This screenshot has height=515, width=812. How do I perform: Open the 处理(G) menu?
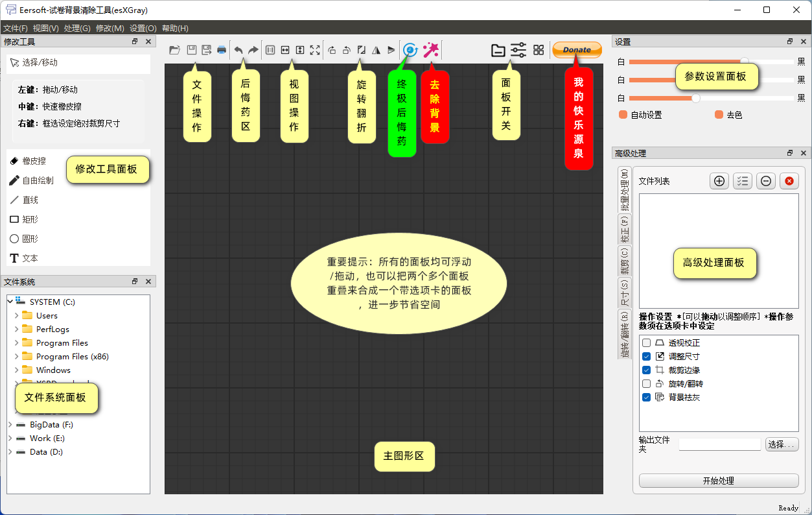77,29
